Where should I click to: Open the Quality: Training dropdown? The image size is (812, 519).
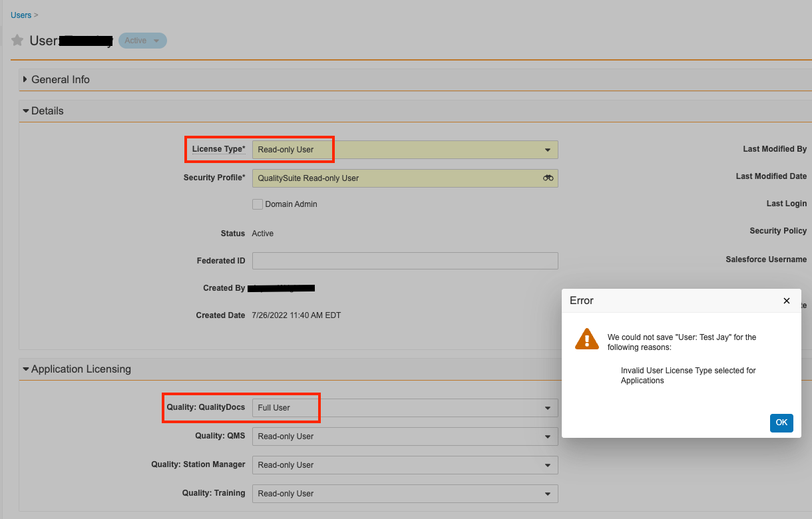tap(405, 494)
